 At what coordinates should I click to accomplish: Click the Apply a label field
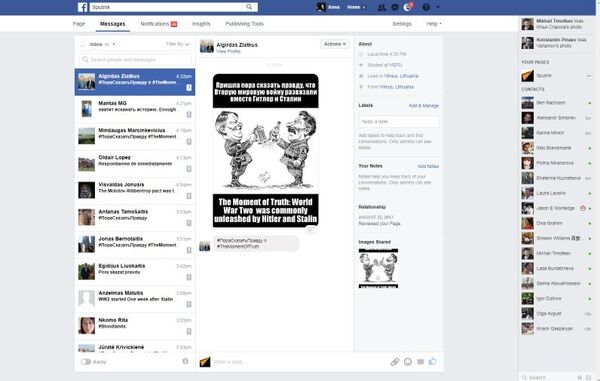click(399, 122)
